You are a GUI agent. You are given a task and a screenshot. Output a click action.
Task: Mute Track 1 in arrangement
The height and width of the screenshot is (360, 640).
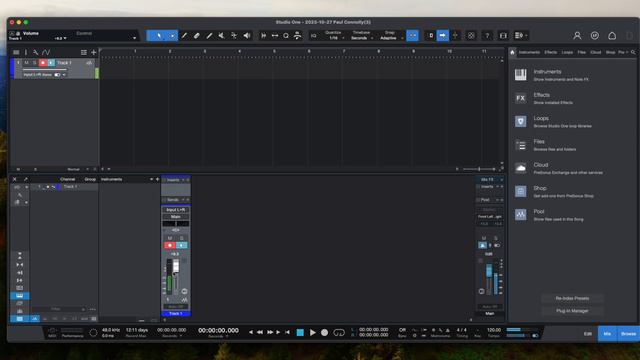[26, 62]
